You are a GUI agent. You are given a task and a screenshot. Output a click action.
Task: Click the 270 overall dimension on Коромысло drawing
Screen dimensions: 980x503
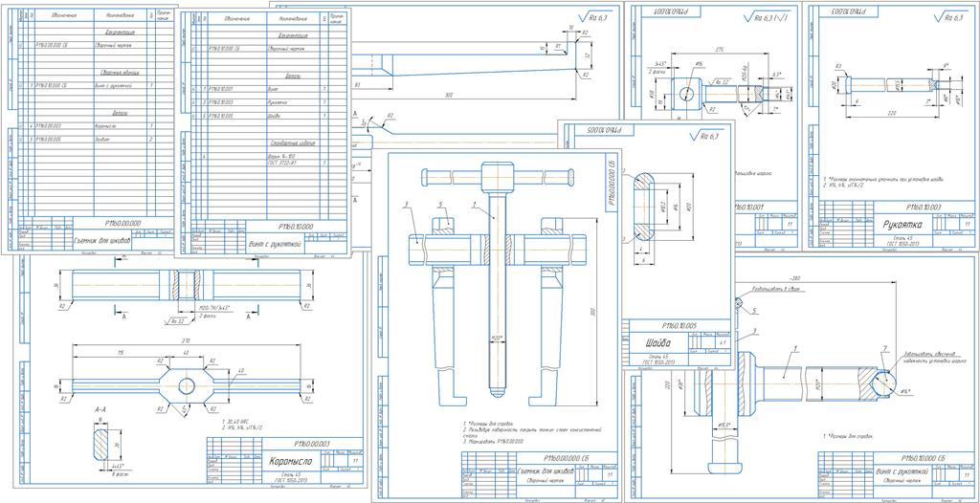pyautogui.click(x=188, y=341)
